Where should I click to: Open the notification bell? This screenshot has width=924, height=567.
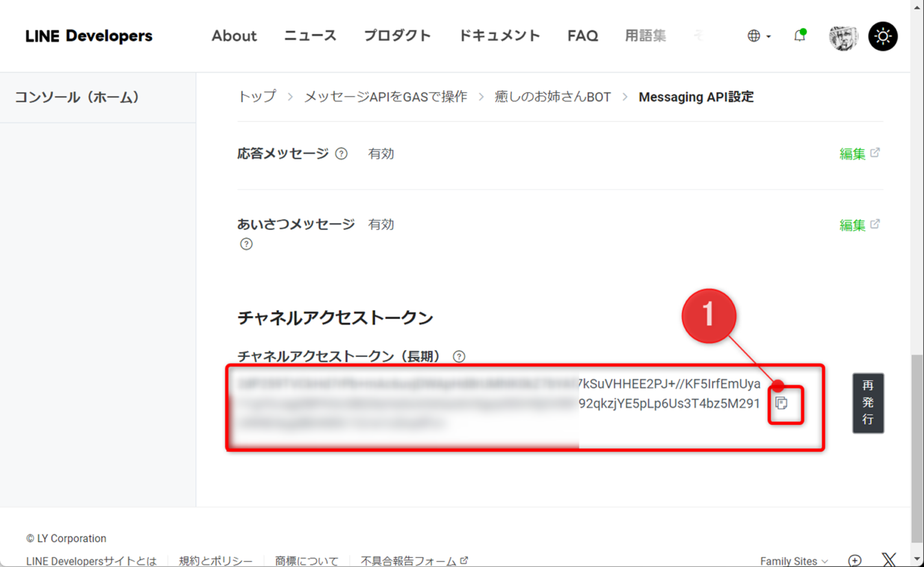[x=799, y=36]
